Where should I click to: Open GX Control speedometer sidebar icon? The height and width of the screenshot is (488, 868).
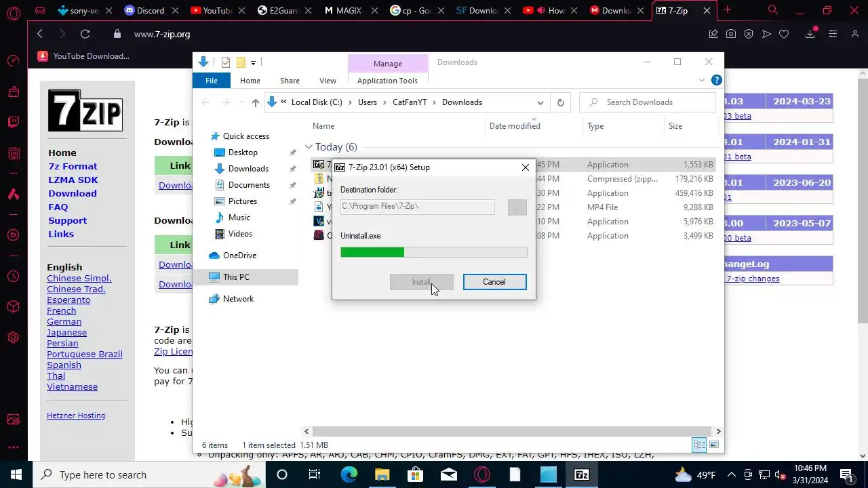point(14,61)
